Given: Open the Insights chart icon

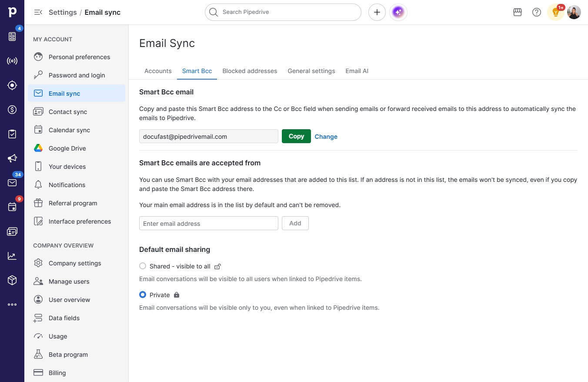Looking at the screenshot, I should pos(12,256).
